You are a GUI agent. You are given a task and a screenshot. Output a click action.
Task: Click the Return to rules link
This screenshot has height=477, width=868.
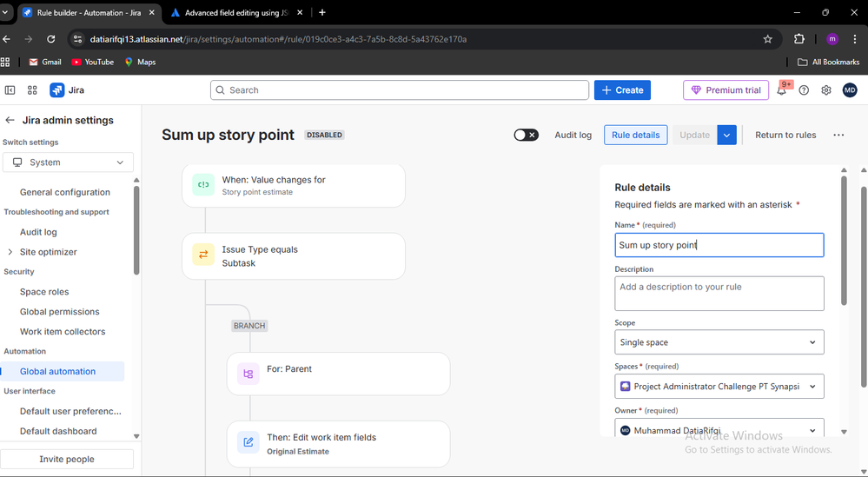785,135
